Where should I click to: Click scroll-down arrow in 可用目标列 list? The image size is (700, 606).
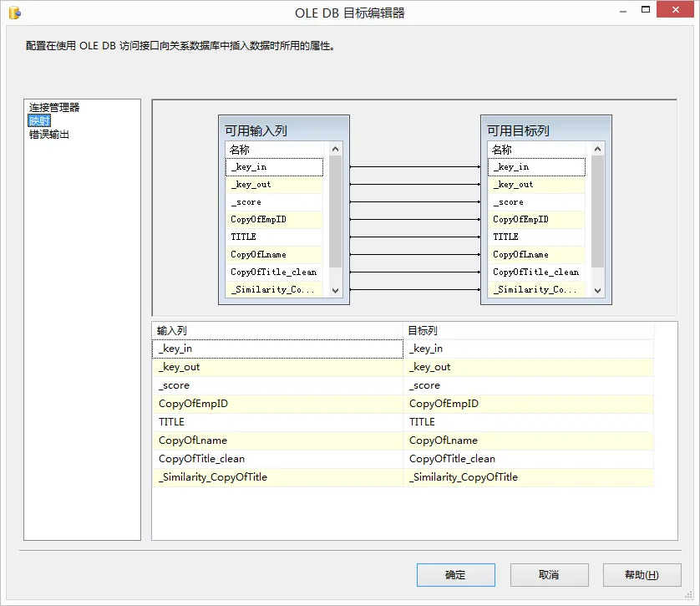598,290
